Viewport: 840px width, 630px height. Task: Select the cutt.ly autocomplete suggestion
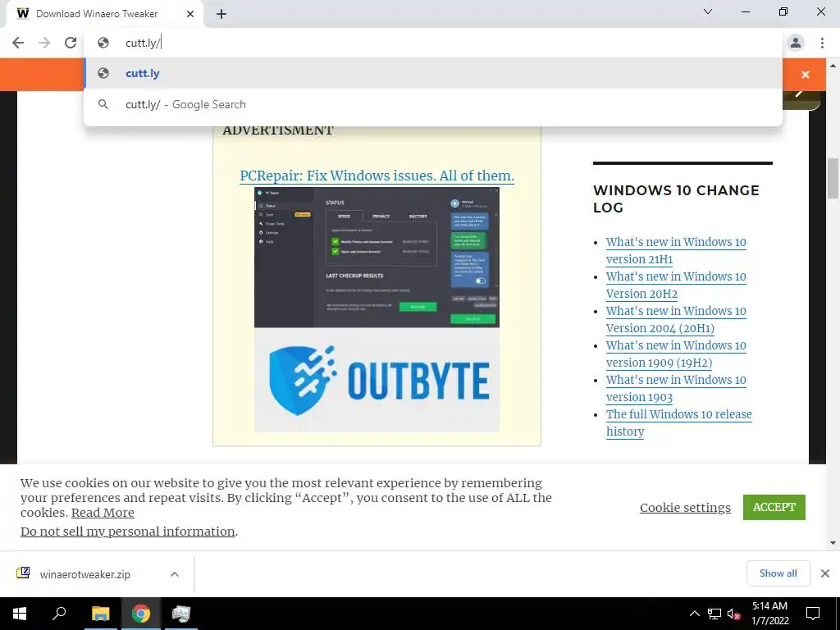(433, 73)
